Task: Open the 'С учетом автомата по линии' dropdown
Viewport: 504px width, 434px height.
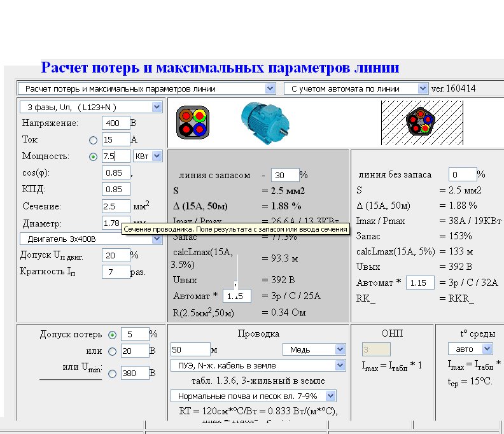Action: pos(356,88)
